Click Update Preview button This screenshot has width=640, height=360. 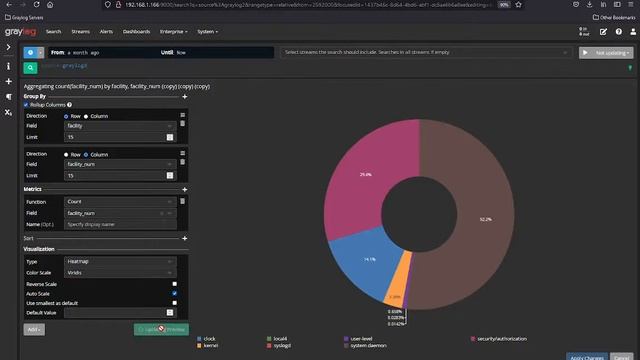coord(161,329)
